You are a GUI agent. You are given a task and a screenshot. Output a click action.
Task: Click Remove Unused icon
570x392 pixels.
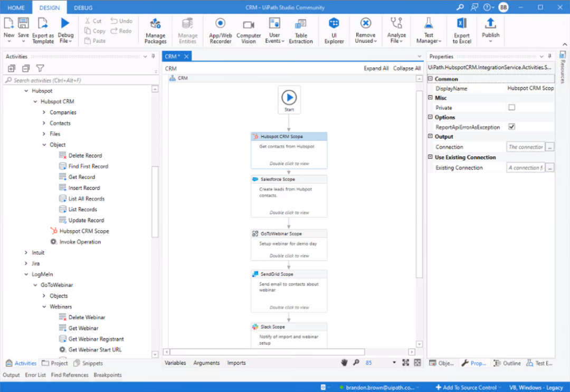[x=365, y=23]
